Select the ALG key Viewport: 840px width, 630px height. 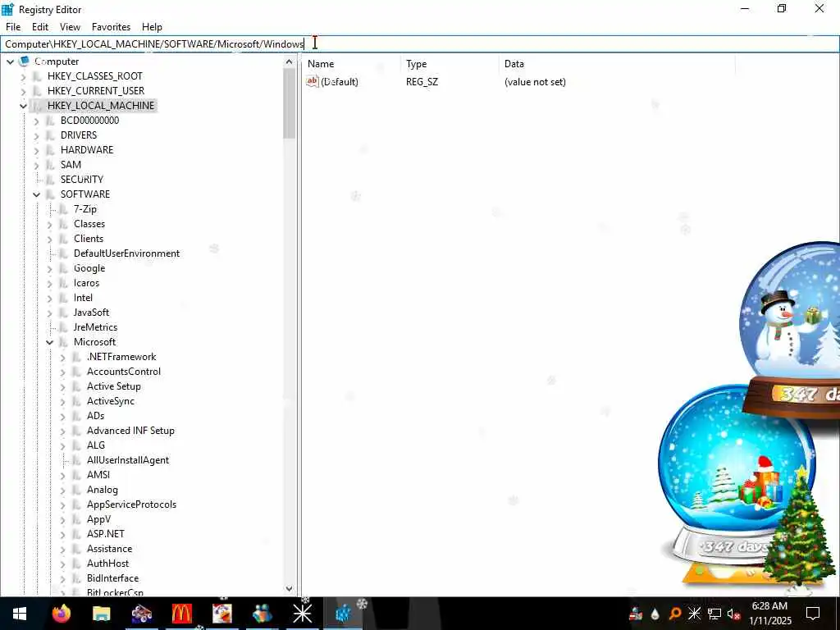pos(96,445)
